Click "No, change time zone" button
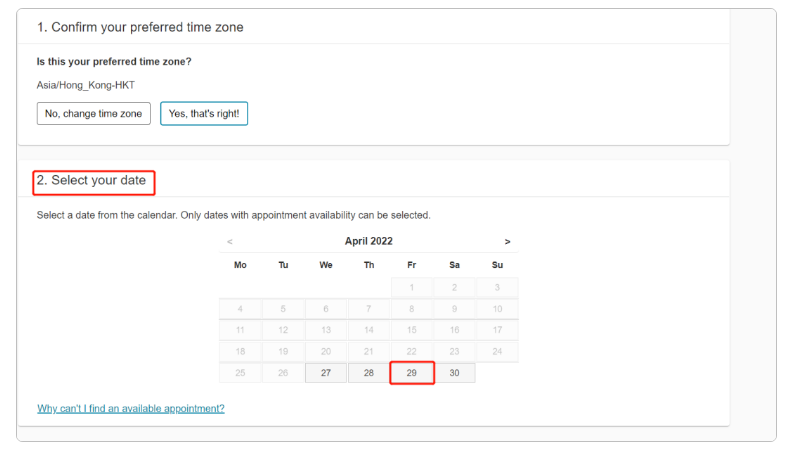The image size is (786, 460). tap(94, 114)
